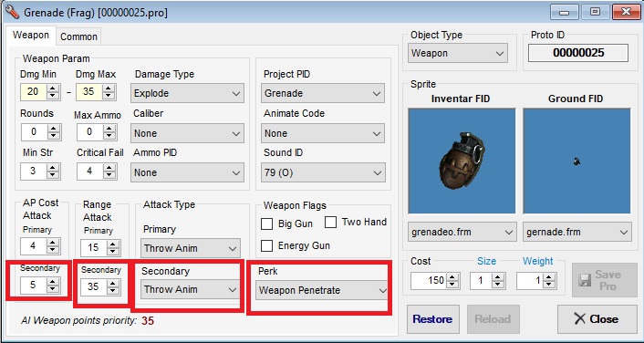The height and width of the screenshot is (343, 644).
Task: Click the primary AP Cost field
Action: [33, 246]
